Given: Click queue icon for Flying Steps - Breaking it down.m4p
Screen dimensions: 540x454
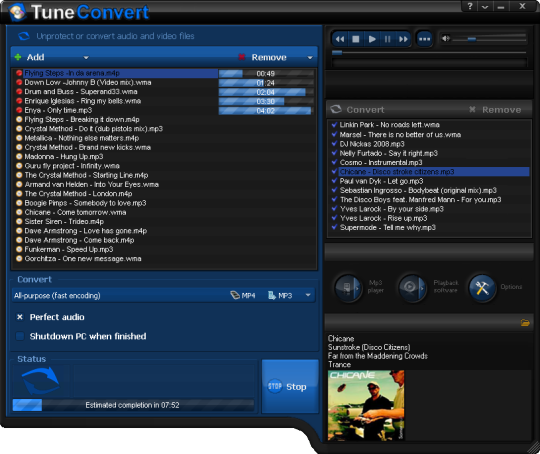Looking at the screenshot, I should point(19,120).
